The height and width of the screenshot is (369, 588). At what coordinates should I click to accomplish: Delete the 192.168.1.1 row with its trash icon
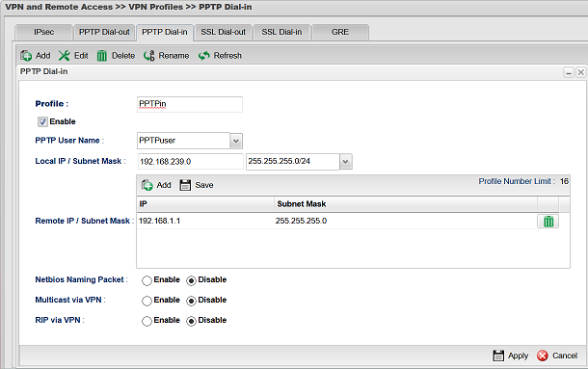click(x=548, y=222)
